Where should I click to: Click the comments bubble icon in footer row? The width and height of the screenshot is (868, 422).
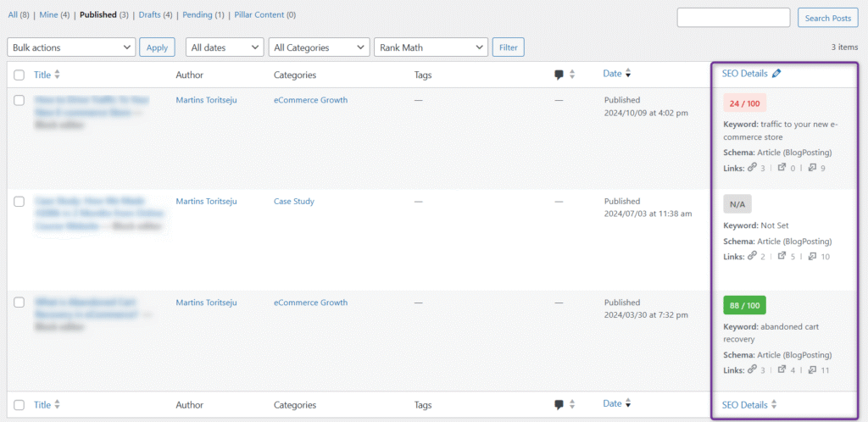[559, 405]
